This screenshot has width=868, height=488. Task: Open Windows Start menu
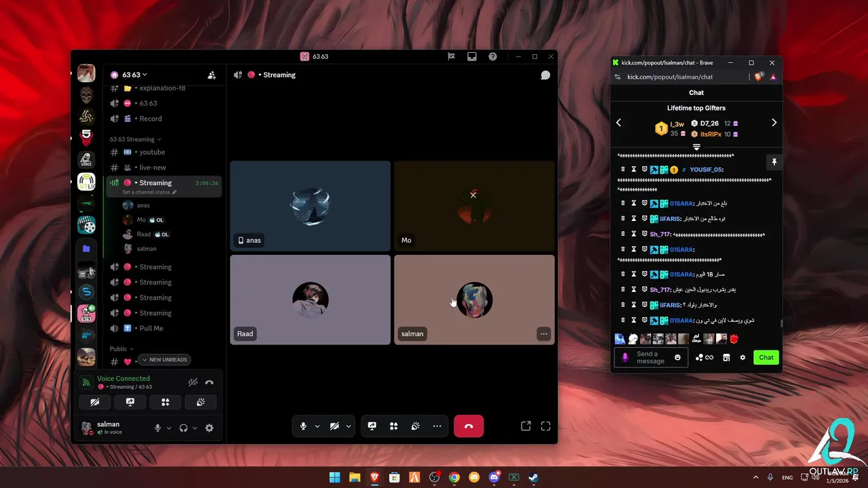pos(334,477)
